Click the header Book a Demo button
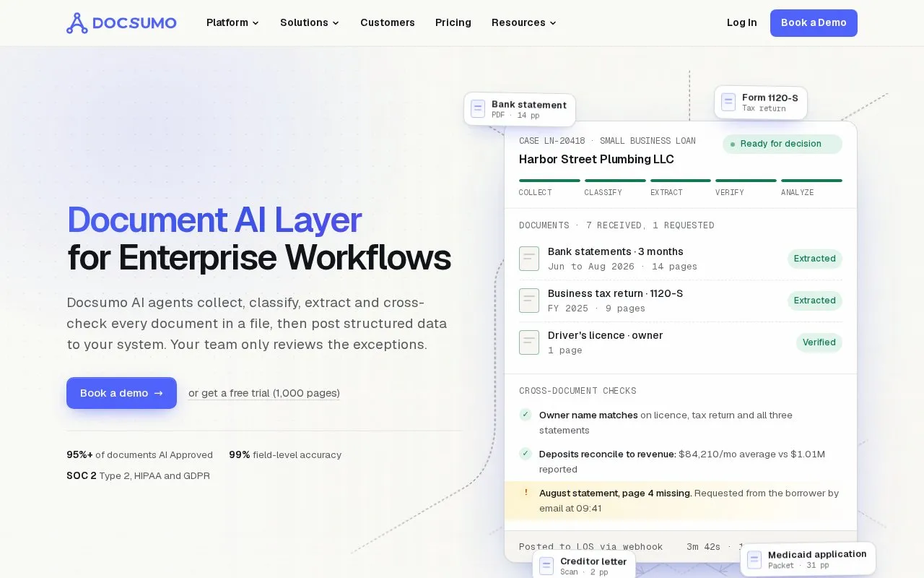 pos(814,23)
